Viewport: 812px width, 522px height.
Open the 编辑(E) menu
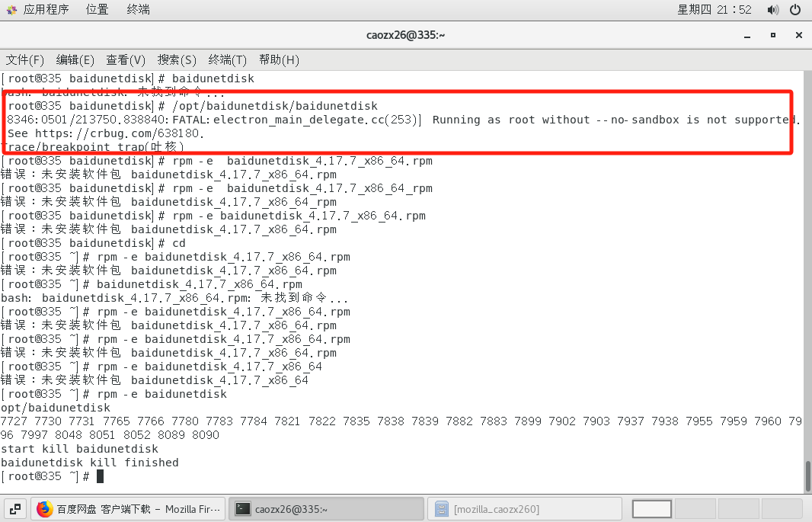75,60
